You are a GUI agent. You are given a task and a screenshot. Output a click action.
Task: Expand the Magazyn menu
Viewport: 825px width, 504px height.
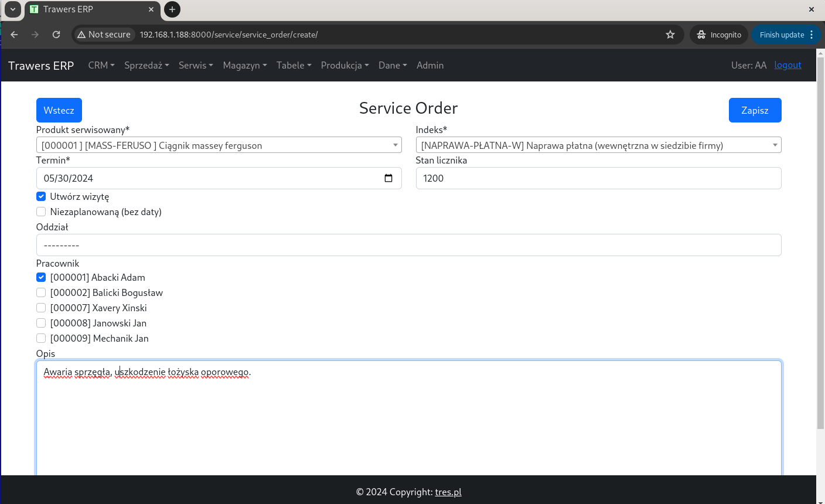(245, 65)
